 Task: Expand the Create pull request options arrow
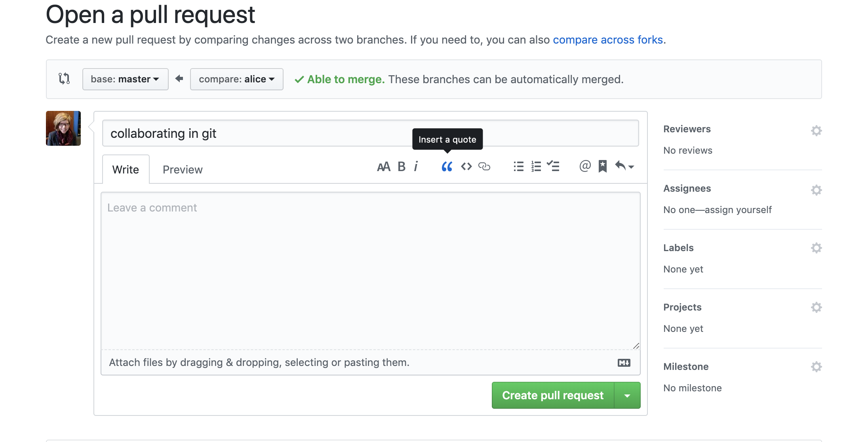click(x=627, y=395)
